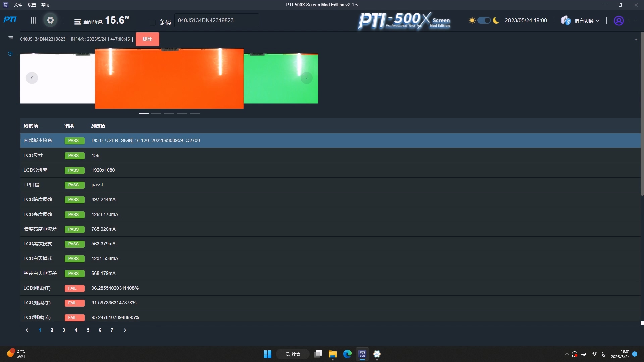Click the user account avatar icon

[x=619, y=21]
